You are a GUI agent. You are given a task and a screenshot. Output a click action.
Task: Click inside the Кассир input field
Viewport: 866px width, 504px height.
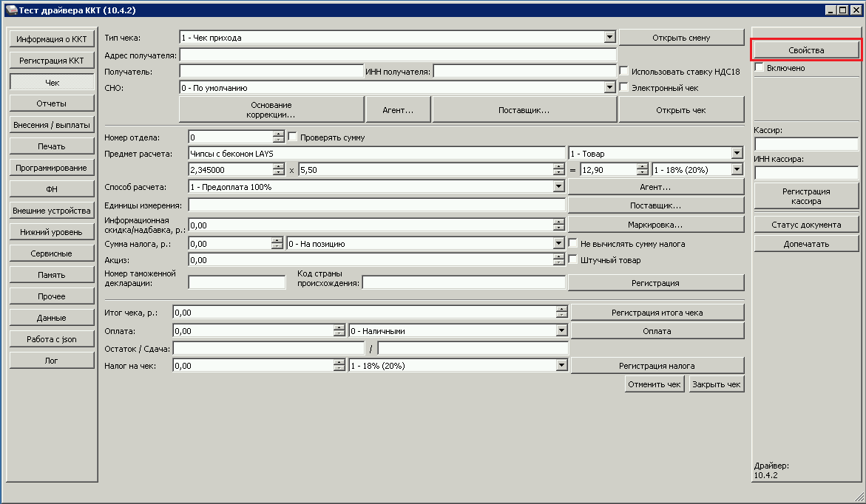point(806,144)
